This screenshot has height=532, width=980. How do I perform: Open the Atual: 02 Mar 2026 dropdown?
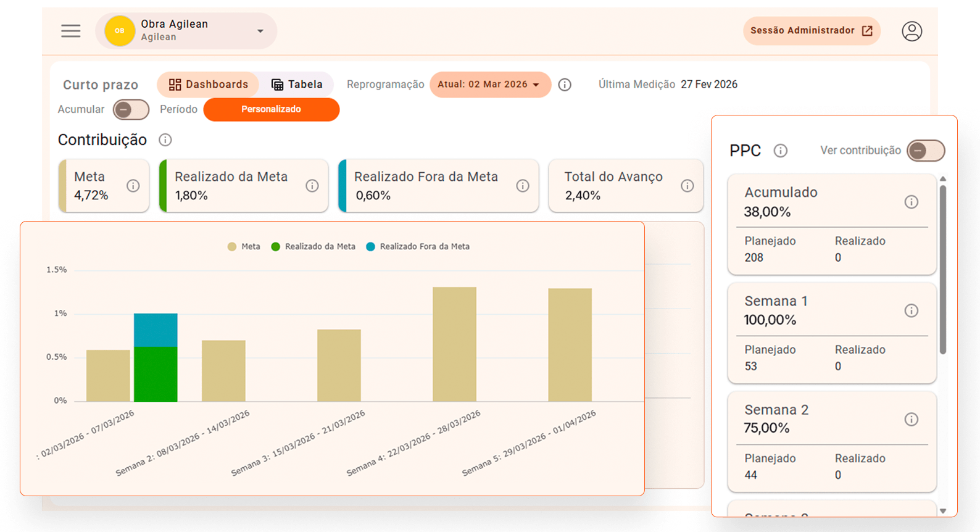click(490, 85)
